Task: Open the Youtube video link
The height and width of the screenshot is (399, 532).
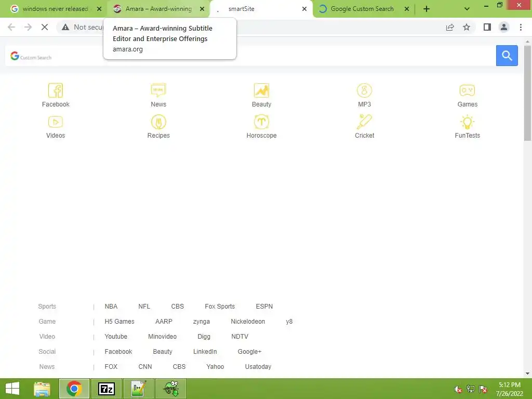Action: pos(116,337)
